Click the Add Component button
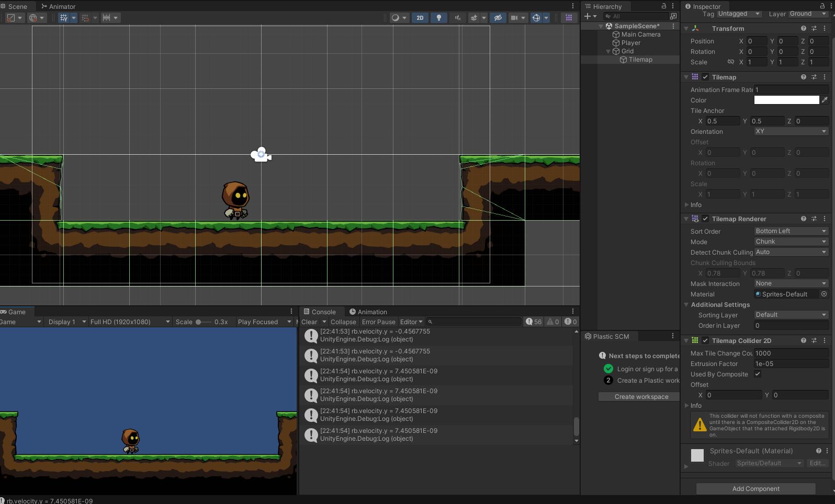 click(755, 488)
